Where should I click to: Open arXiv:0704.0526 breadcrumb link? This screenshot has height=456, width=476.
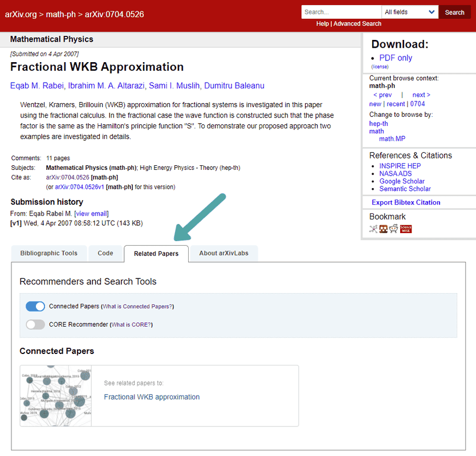pyautogui.click(x=115, y=14)
